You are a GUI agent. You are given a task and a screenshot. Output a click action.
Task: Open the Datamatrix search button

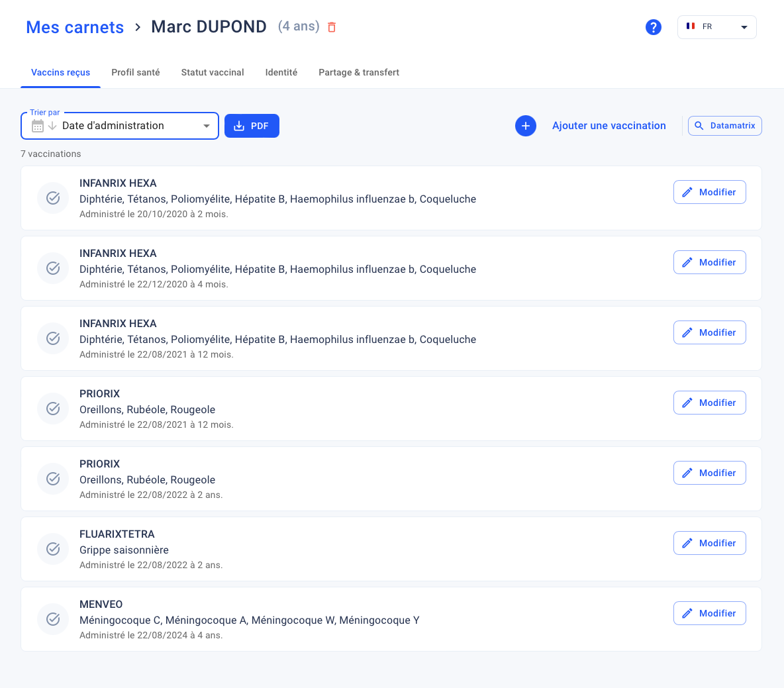tap(724, 126)
